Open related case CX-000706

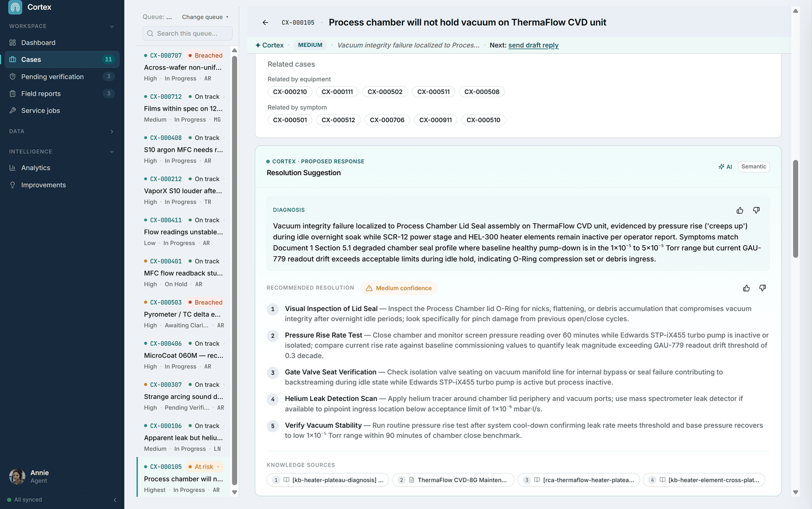point(387,120)
